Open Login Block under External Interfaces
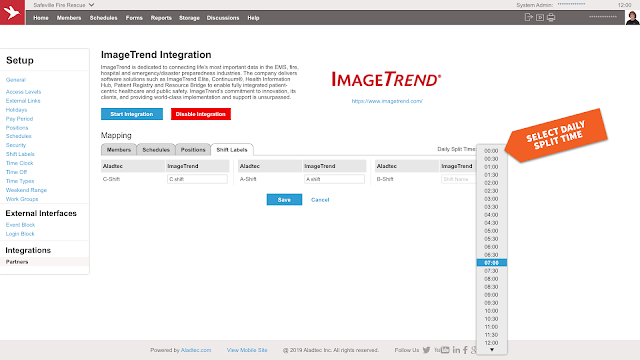Screen dimensions: 640x360 [20, 234]
